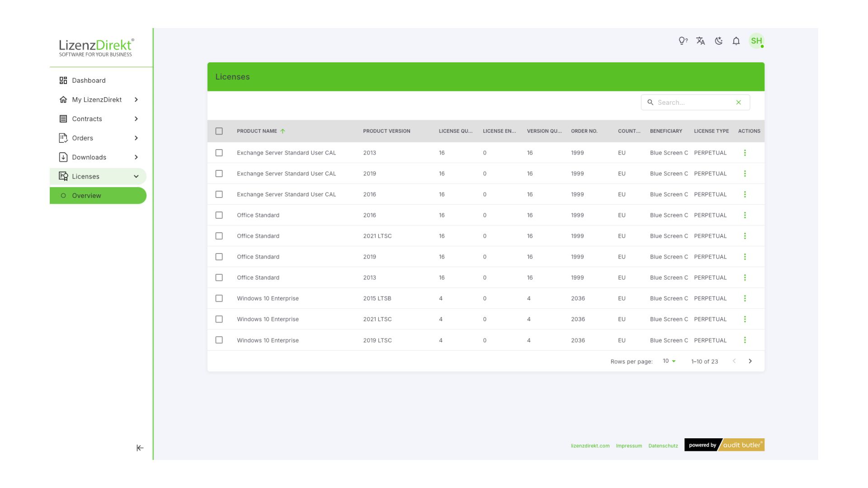Go to next page of licenses

pos(750,361)
